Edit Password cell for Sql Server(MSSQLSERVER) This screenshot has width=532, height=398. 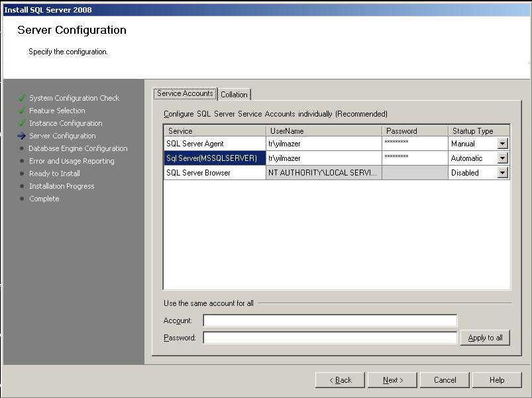415,158
